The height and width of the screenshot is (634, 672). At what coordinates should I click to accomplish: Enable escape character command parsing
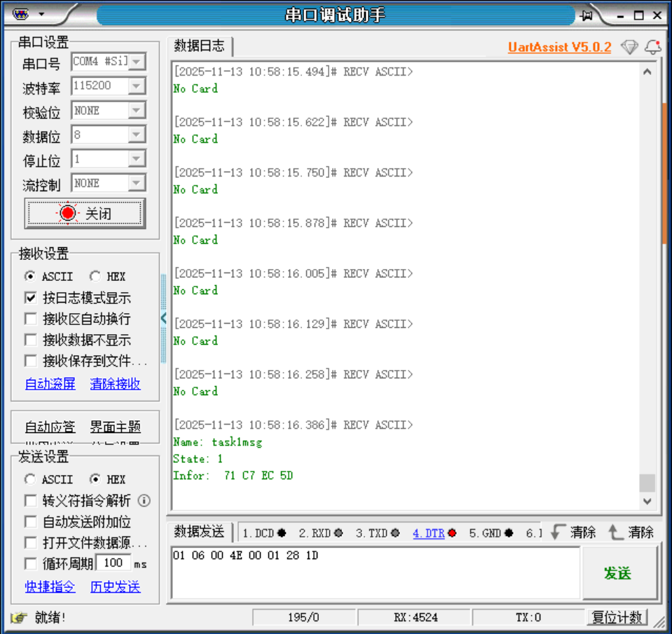point(30,500)
